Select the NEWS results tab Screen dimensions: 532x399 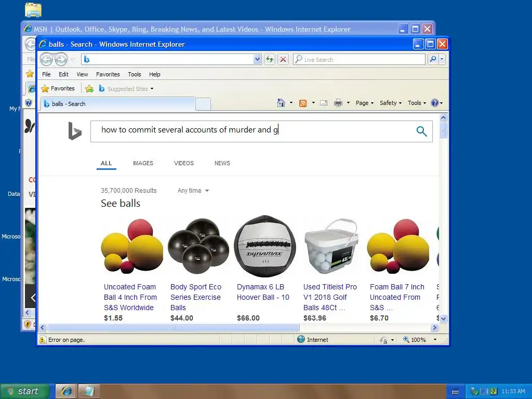click(x=222, y=163)
